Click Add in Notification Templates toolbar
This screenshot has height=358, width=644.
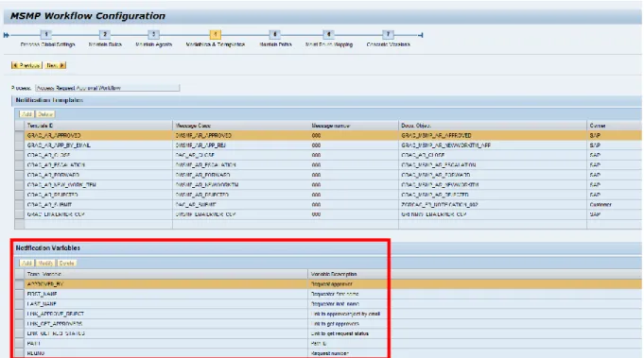26,114
